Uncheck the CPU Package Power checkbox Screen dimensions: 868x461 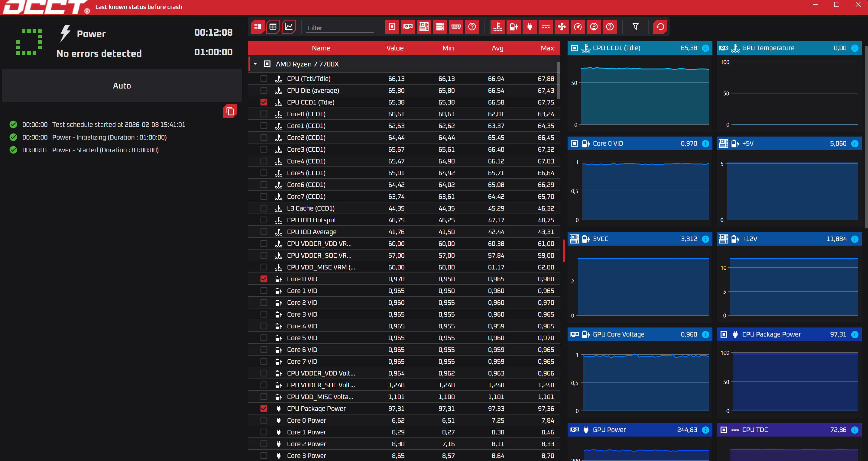tap(264, 408)
